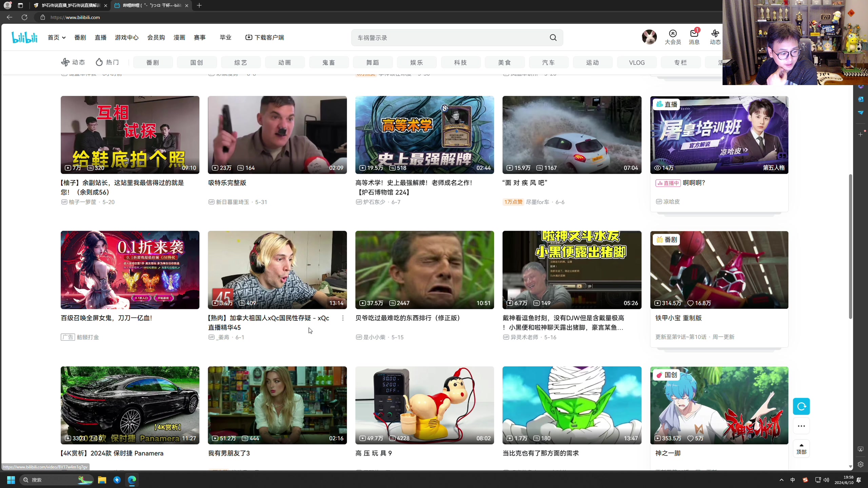The height and width of the screenshot is (488, 868).
Task: Open the 屠皇培训班 live stream thumbnail
Action: coord(719,135)
